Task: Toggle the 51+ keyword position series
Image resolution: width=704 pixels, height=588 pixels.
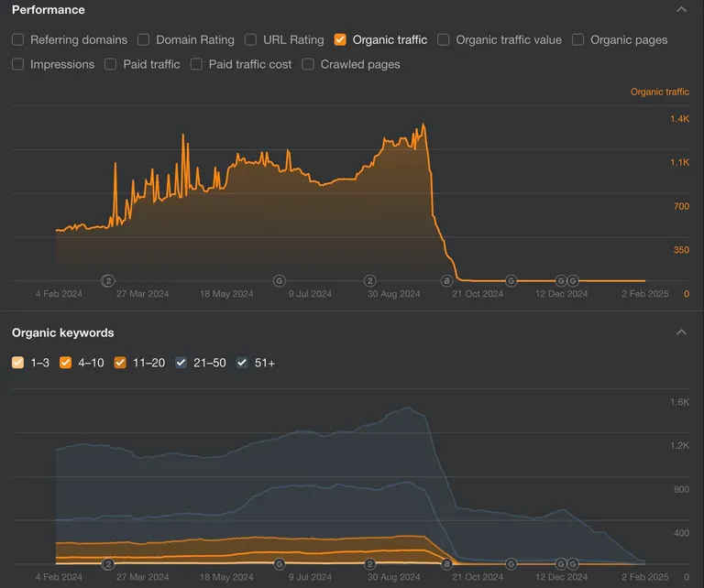Action: (x=242, y=363)
